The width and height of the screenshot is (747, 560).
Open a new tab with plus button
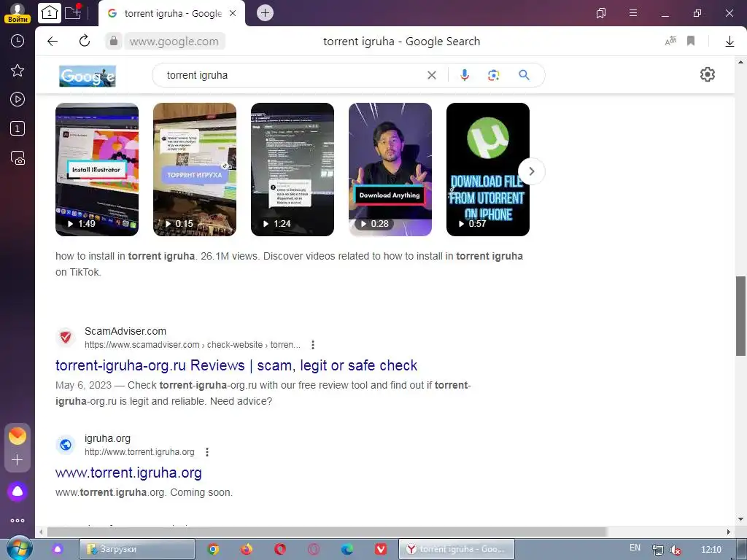266,13
